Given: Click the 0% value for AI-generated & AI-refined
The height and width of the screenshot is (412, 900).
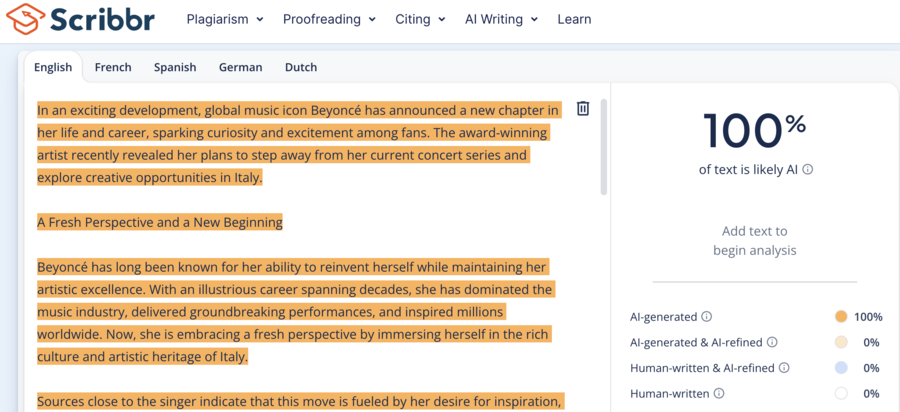Looking at the screenshot, I should (871, 343).
